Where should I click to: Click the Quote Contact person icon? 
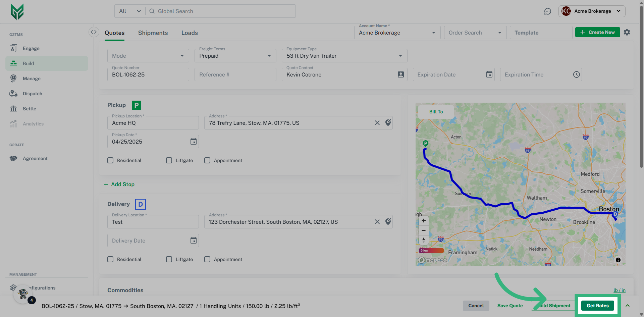pyautogui.click(x=400, y=74)
